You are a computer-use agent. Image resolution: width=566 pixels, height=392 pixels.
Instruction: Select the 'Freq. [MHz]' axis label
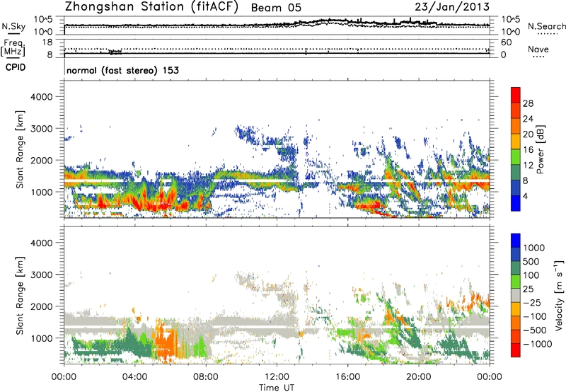13,47
